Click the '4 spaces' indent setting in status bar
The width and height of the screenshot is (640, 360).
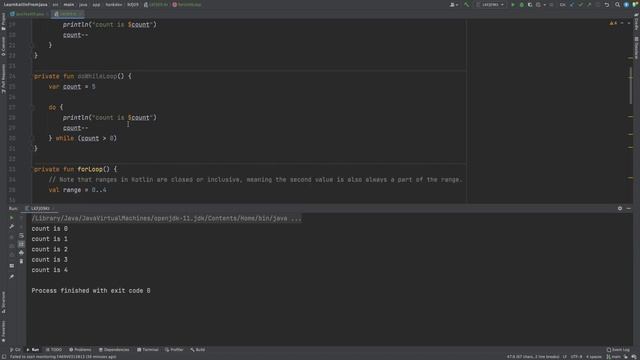[x=594, y=357]
